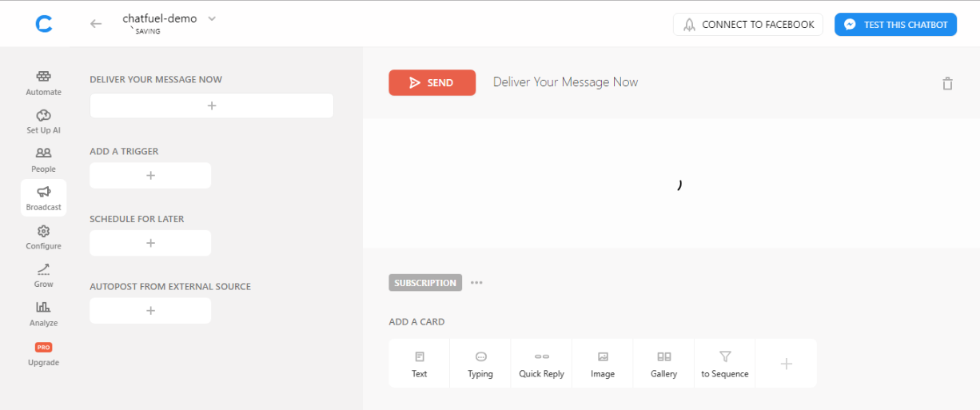
Task: Go back using the left arrow
Action: point(96,24)
